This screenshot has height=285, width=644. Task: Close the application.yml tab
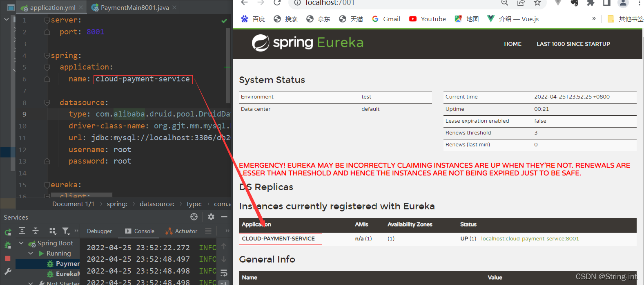[81, 7]
